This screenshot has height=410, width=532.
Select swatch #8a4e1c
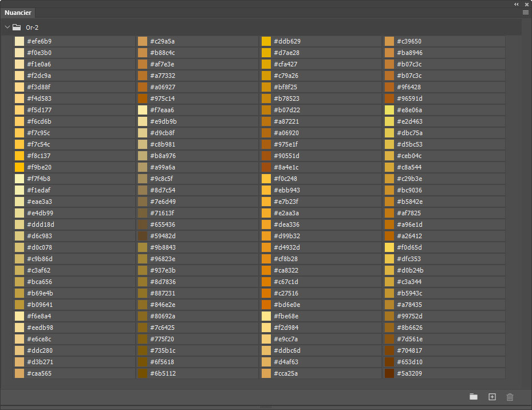coord(266,167)
